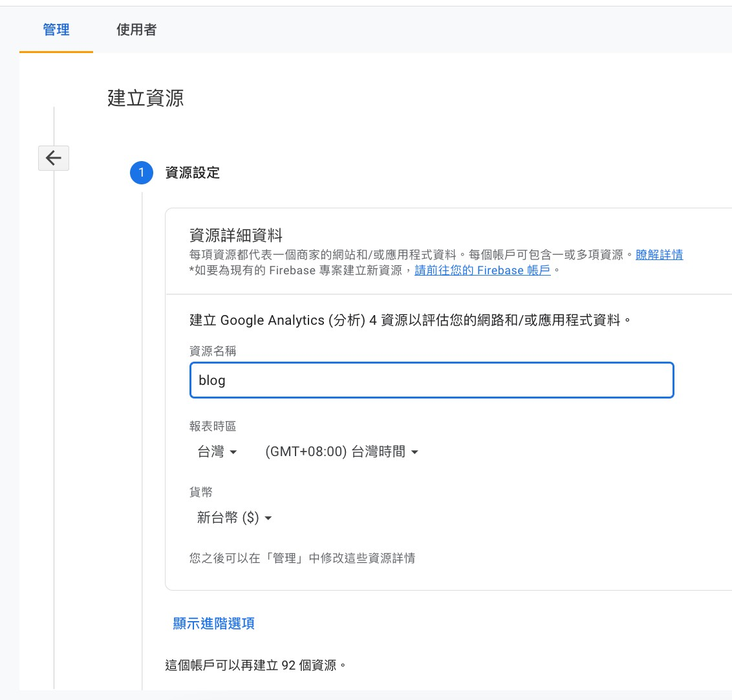This screenshot has width=732, height=700.
Task: Click the 報表時區 field label
Action: 213,426
